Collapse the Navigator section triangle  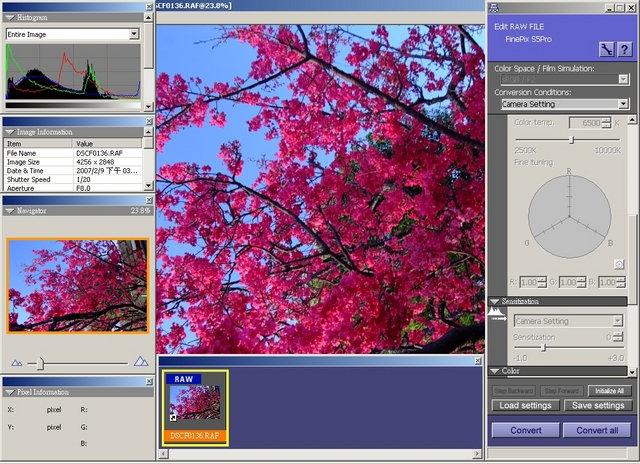pos(10,211)
